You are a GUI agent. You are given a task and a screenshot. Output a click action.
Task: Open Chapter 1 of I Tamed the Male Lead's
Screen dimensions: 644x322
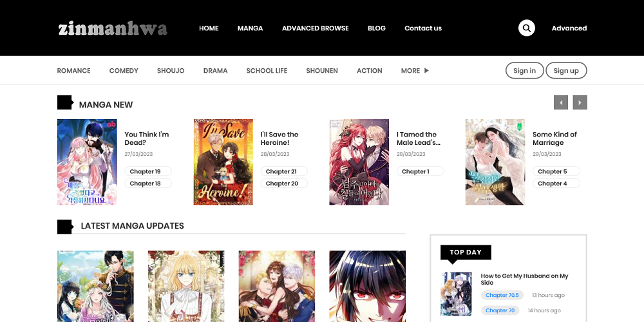[420, 171]
